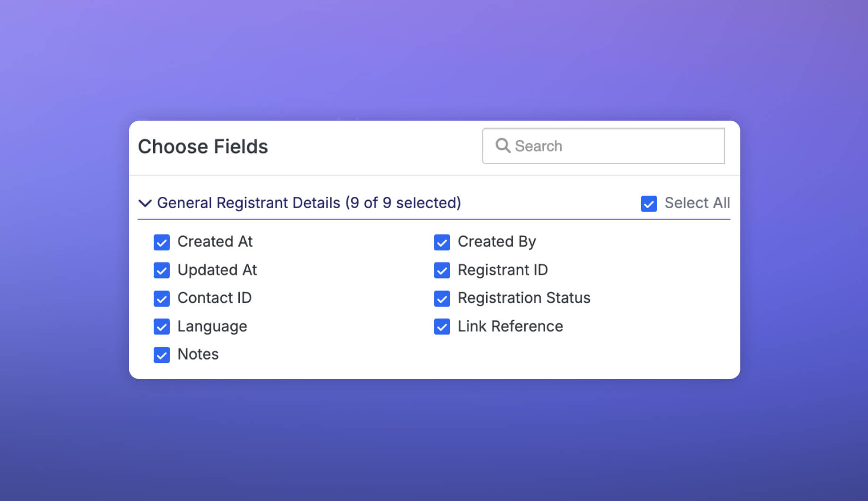Viewport: 868px width, 501px height.
Task: Click the Created By label text
Action: click(496, 242)
